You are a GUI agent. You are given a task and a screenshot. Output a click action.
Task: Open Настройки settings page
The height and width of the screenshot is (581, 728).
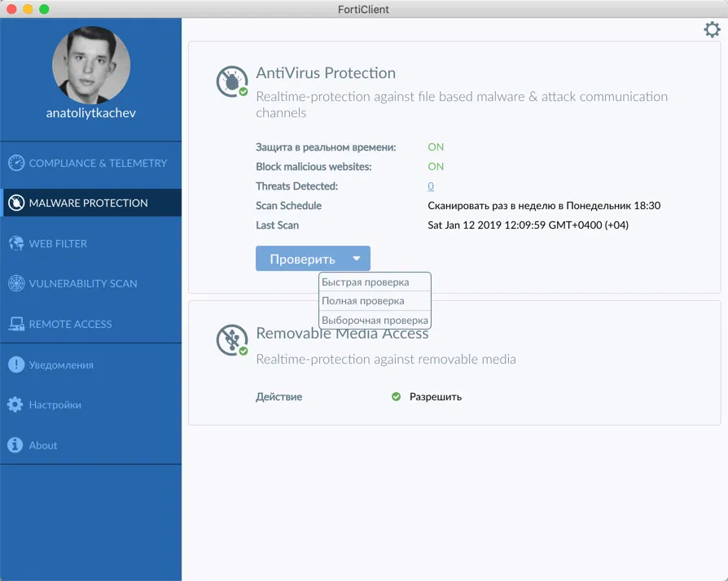[91, 404]
